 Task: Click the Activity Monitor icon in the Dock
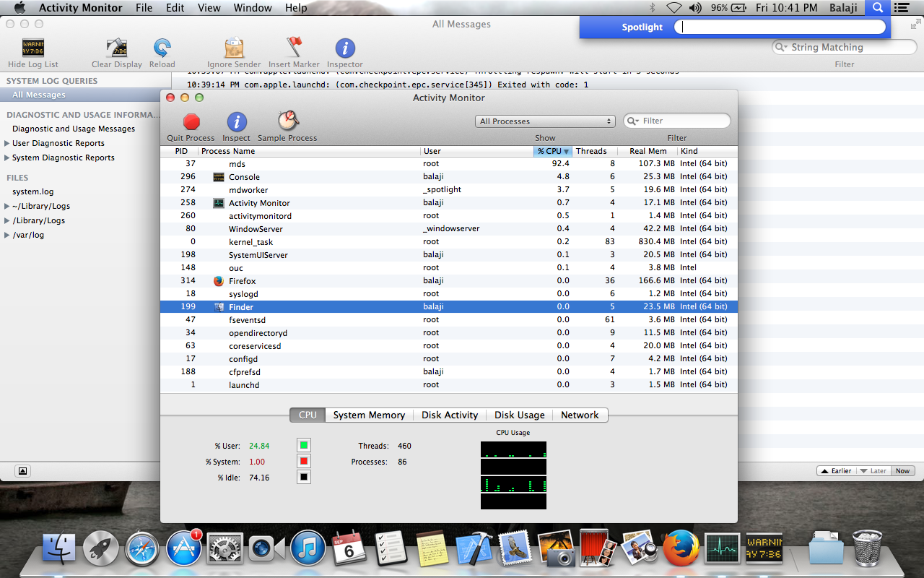[x=723, y=549]
